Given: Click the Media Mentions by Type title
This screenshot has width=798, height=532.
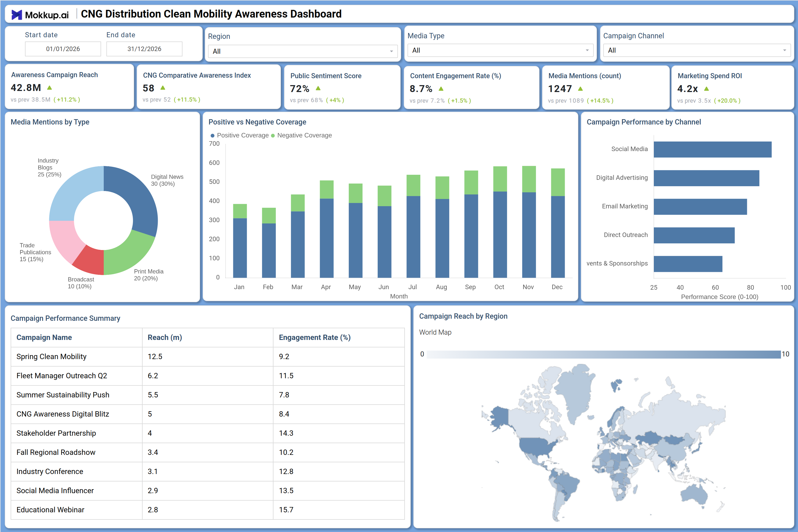Looking at the screenshot, I should click(x=50, y=122).
